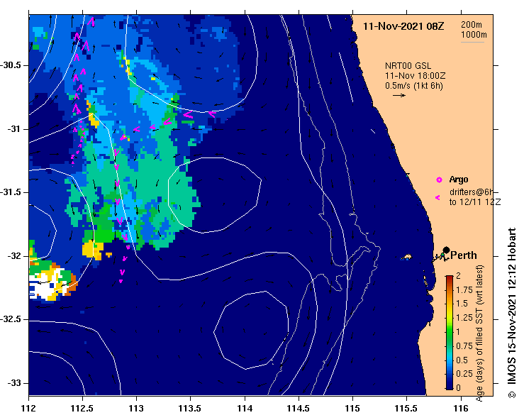The image size is (524, 420).
Task: Click the latitude tick label -33
Action: coord(15,383)
